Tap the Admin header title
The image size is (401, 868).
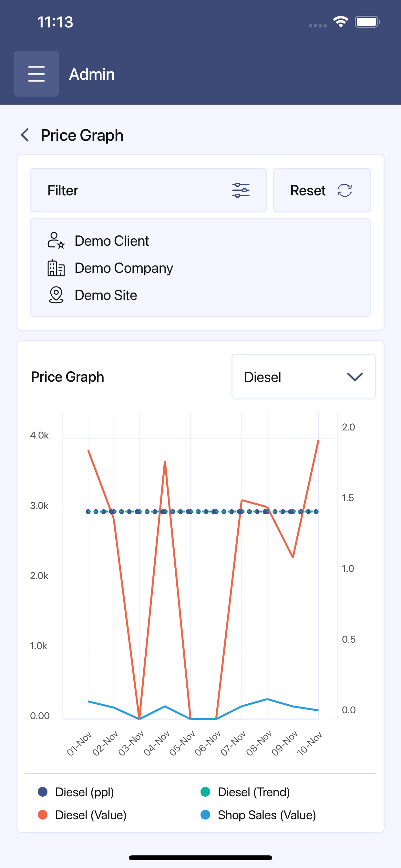[92, 74]
